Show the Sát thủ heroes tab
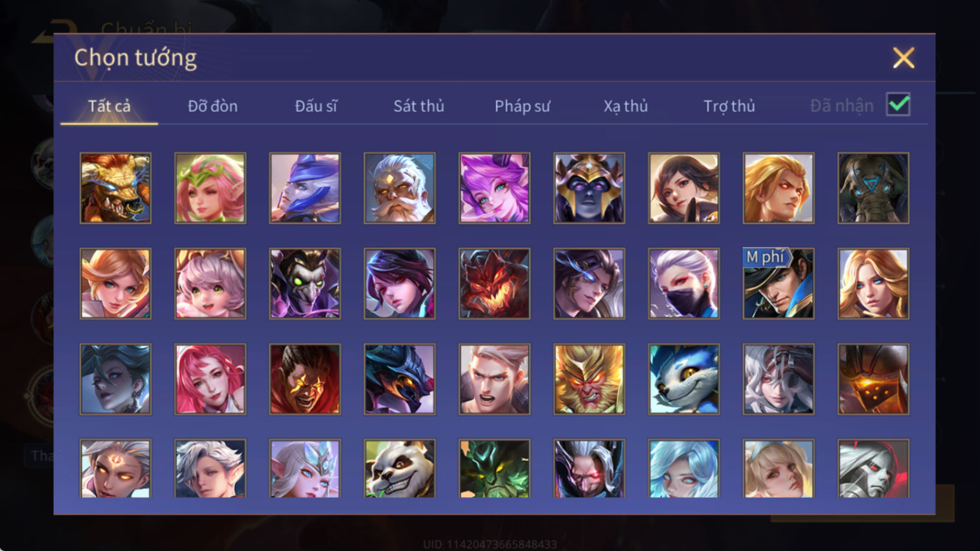The width and height of the screenshot is (980, 551). (419, 106)
